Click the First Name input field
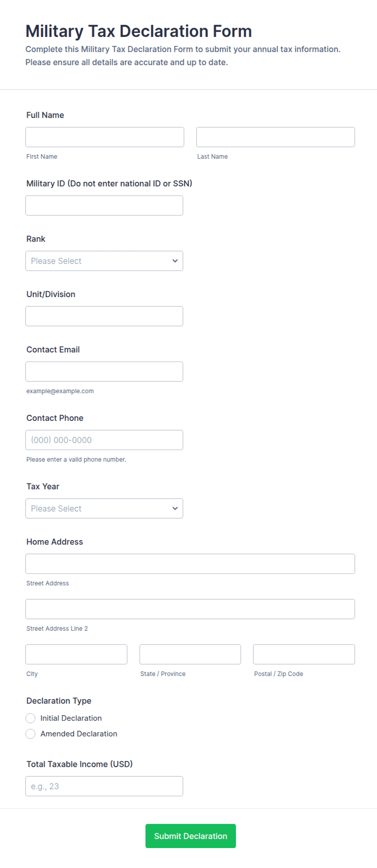The image size is (377, 868). click(x=105, y=137)
